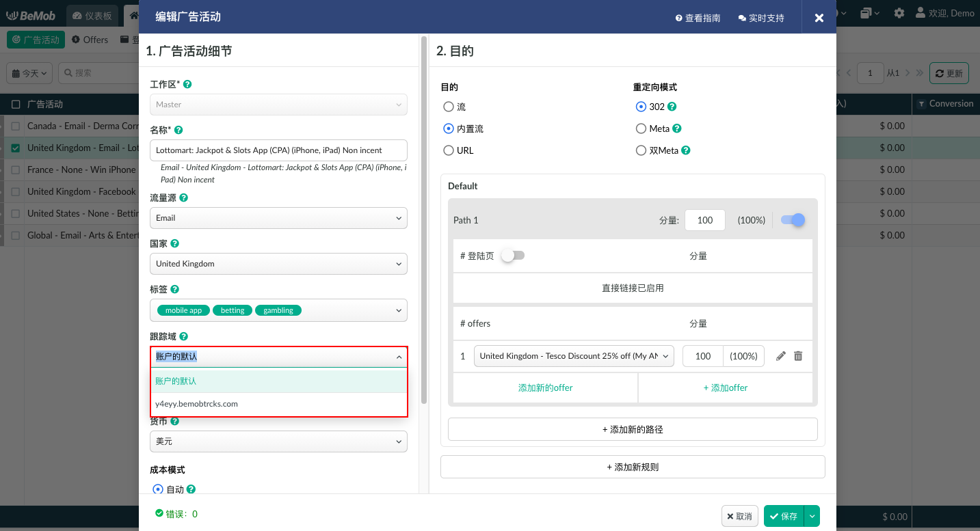Select the 流 destination radio button
This screenshot has width=980, height=531.
click(x=449, y=107)
